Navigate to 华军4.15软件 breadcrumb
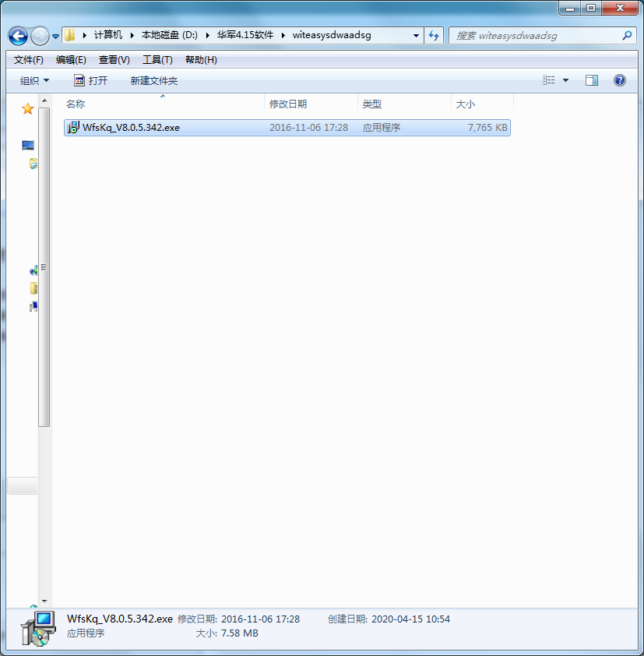 click(x=245, y=35)
